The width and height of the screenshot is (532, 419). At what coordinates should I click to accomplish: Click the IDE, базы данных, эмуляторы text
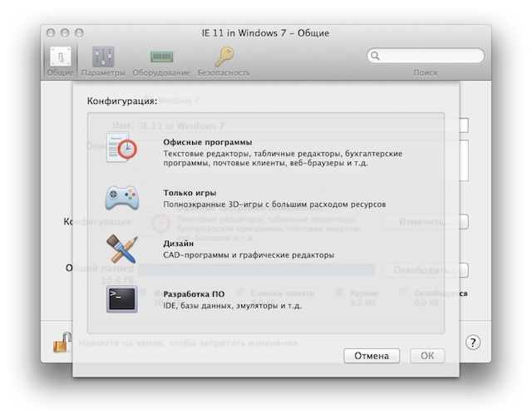point(233,306)
